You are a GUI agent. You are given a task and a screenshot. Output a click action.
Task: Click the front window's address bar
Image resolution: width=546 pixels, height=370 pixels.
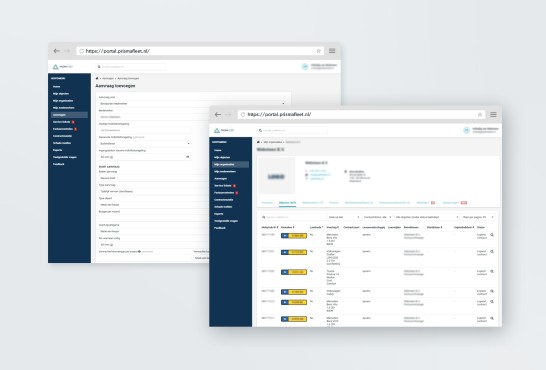point(362,115)
